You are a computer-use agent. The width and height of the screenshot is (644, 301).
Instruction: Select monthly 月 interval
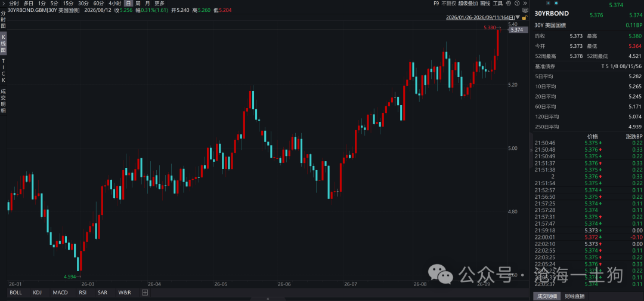[x=147, y=3]
